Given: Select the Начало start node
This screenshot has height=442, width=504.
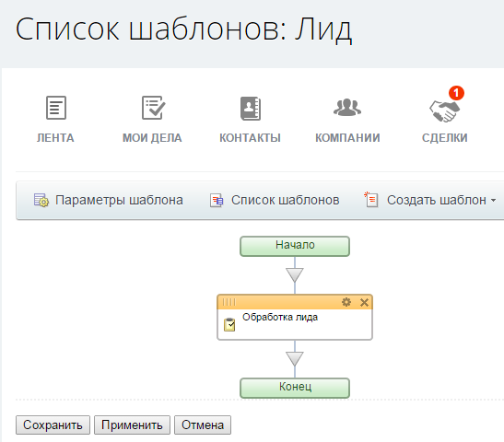Looking at the screenshot, I should [x=295, y=246].
